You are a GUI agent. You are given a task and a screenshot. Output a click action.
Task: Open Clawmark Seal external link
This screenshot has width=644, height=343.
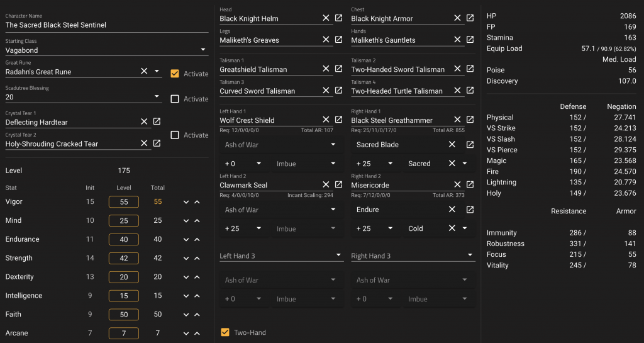click(338, 184)
